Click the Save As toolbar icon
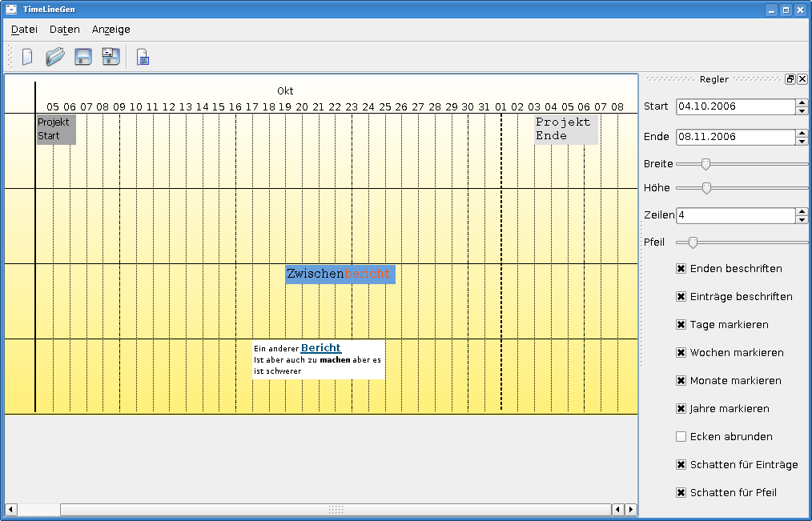The width and height of the screenshot is (812, 521). 111,57
